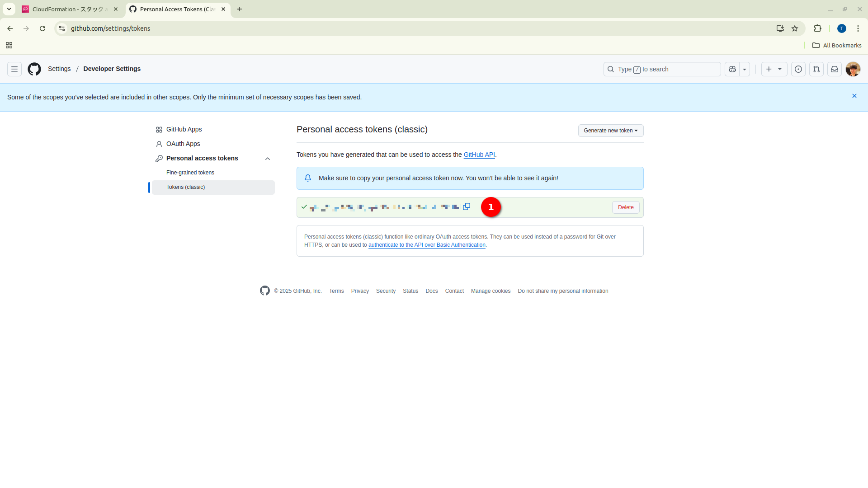Copy the personal access token to clipboard

467,206
